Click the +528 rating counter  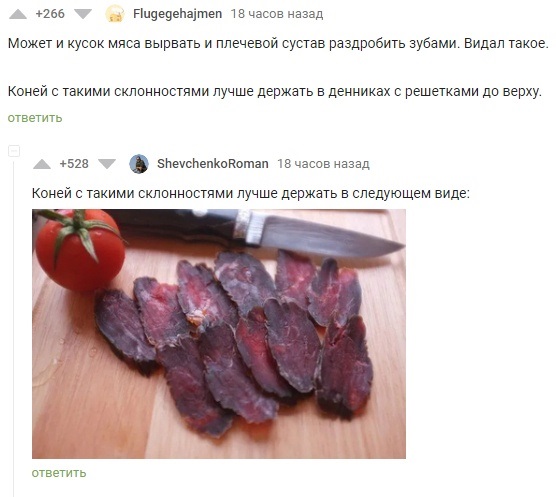(74, 164)
